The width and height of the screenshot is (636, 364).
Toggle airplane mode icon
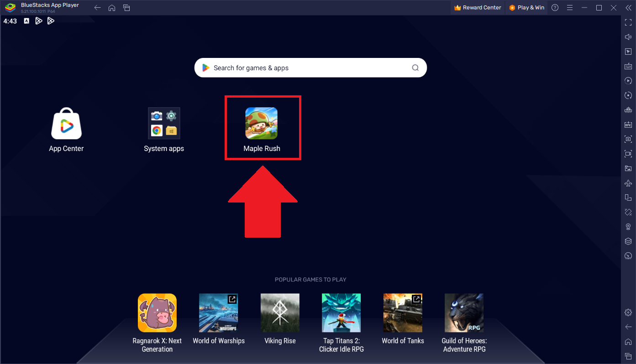tap(628, 183)
